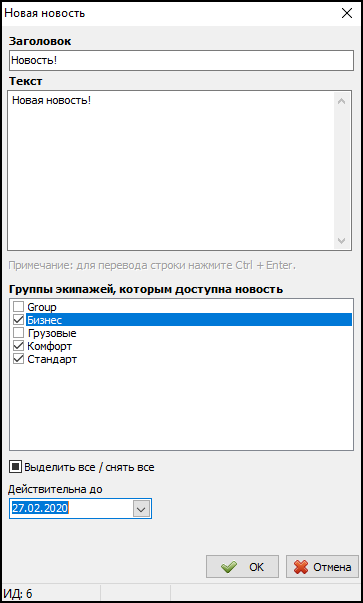Open the Действительна до date dropdown arrow
363x603 pixels.
pos(141,509)
